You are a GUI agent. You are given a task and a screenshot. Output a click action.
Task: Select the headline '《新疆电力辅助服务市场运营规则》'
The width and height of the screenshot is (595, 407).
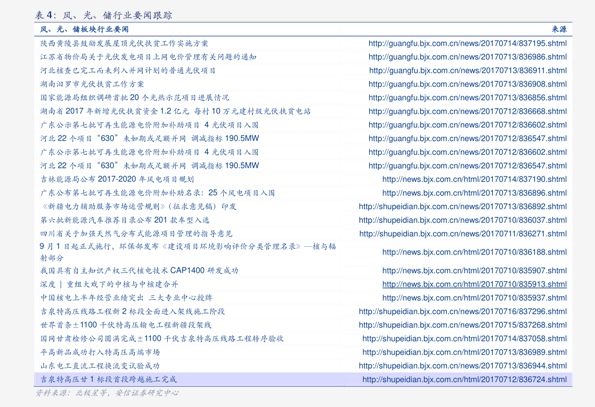click(139, 206)
